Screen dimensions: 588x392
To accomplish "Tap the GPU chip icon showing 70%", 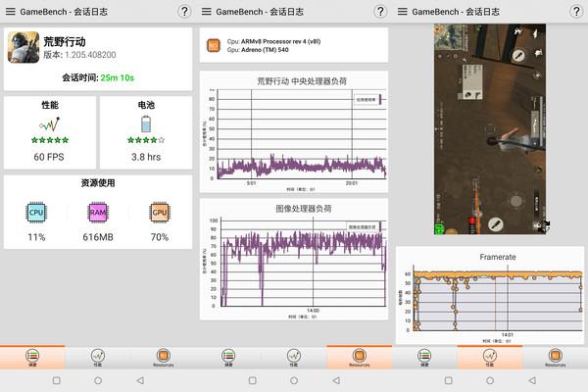I will tap(160, 213).
